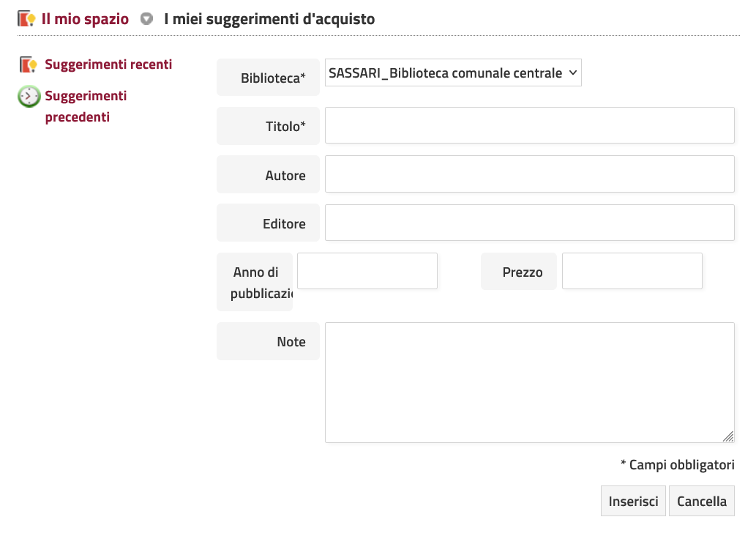Open the Suggerimenti recenti page
This screenshot has width=756, height=536.
(x=108, y=64)
